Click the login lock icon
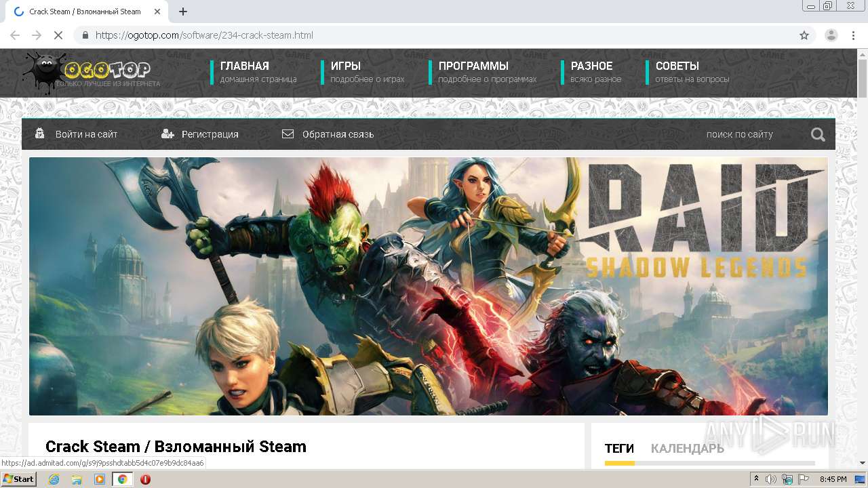Screen dimensions: 868x488 40,134
